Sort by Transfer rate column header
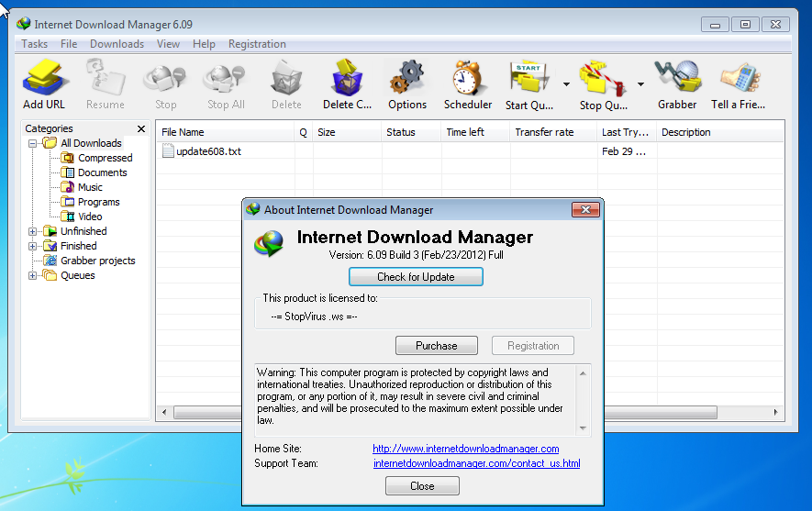Screen dimensions: 812x511 coord(553,132)
